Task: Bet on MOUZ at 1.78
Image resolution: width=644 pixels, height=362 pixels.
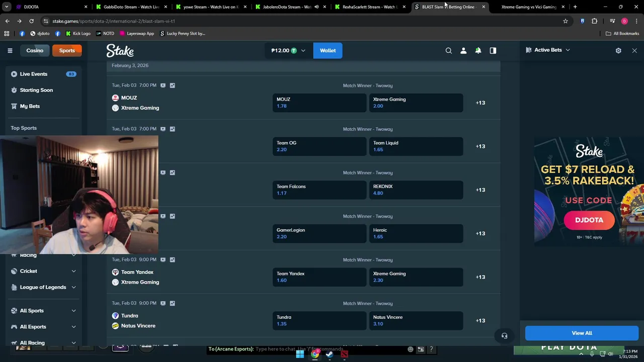Action: click(x=319, y=103)
